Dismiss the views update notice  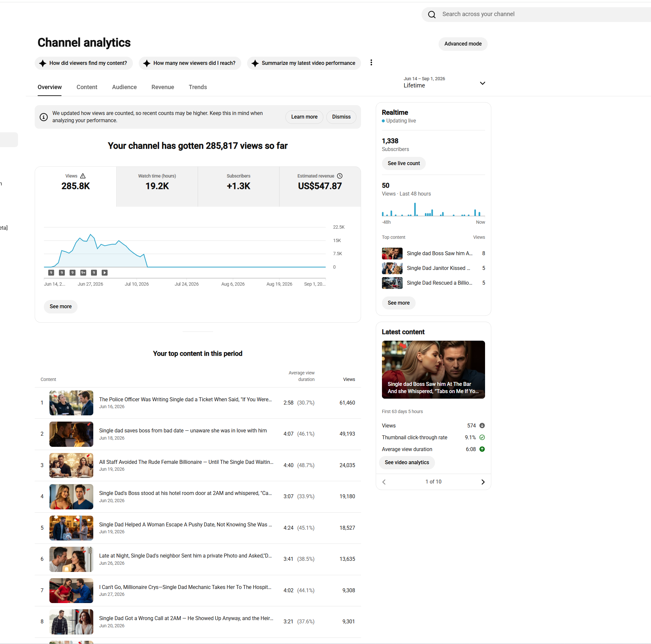pyautogui.click(x=341, y=117)
